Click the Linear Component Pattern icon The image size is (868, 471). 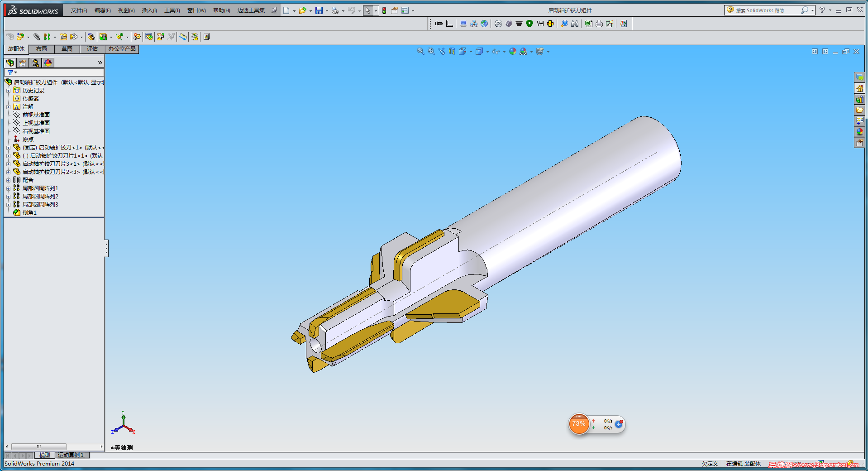pyautogui.click(x=47, y=37)
